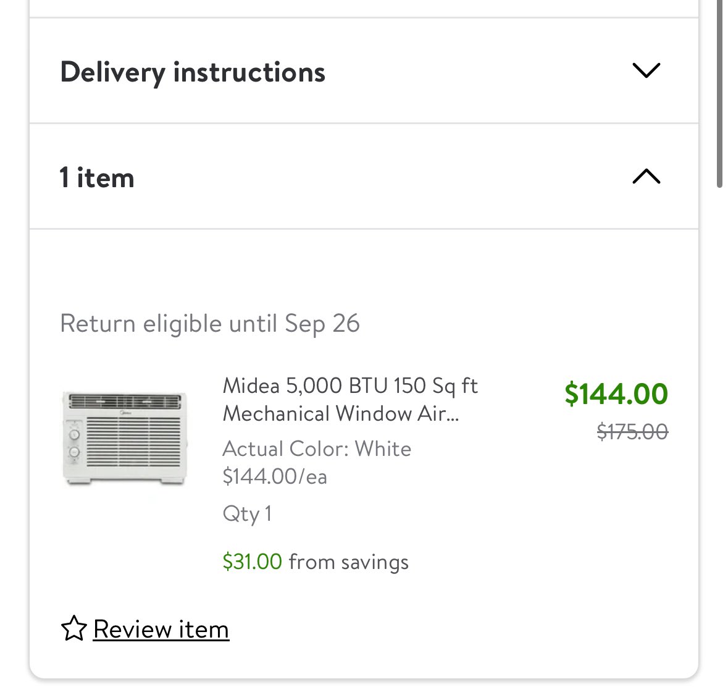The height and width of the screenshot is (700, 728).
Task: Open the Delivery instructions heading
Action: tap(193, 72)
